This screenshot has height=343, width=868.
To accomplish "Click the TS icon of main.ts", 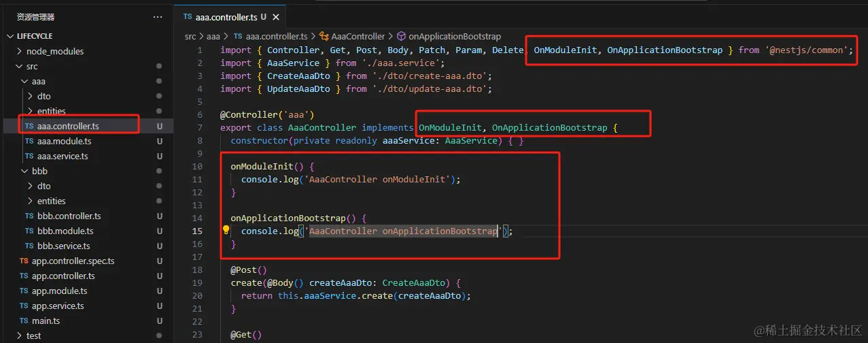I will [24, 321].
